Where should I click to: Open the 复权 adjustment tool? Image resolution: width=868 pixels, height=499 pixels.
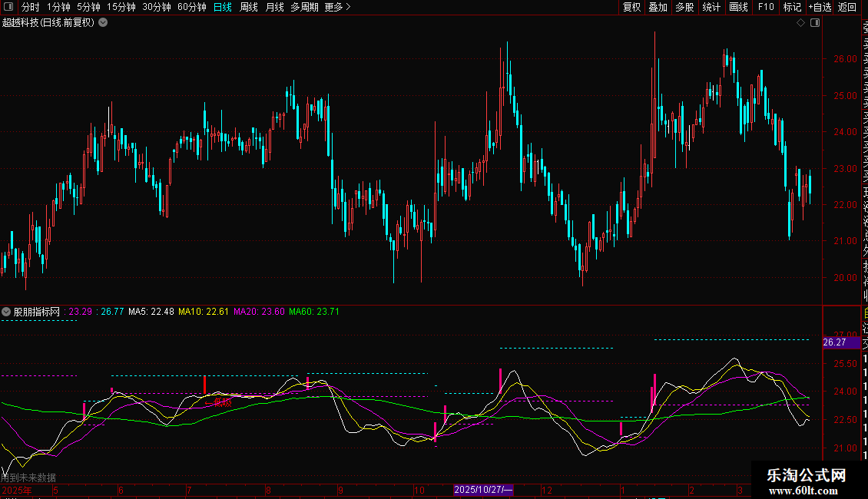[x=631, y=7]
